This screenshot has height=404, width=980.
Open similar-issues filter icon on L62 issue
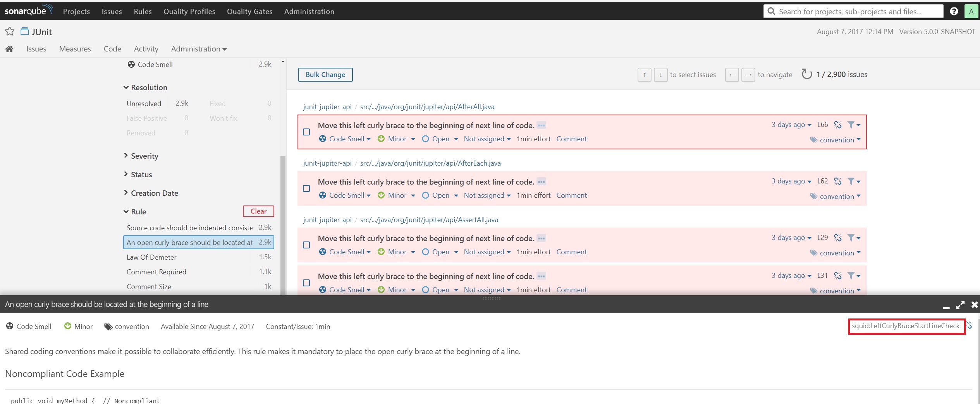click(x=853, y=181)
